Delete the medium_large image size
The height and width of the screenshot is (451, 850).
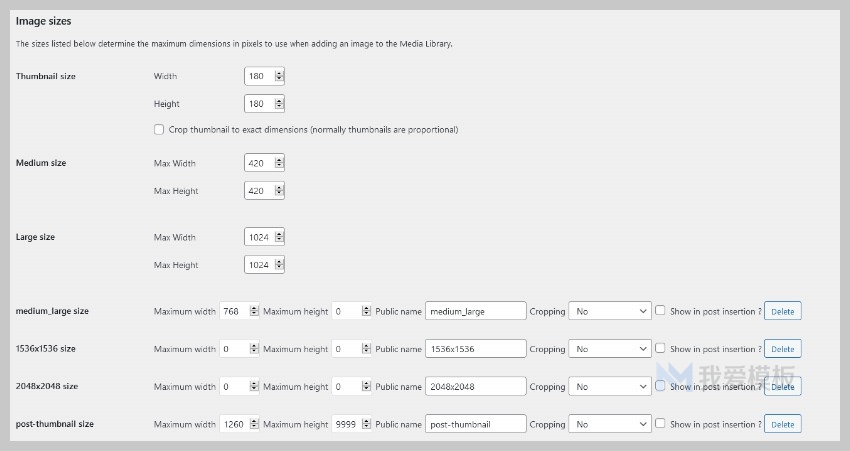click(783, 311)
